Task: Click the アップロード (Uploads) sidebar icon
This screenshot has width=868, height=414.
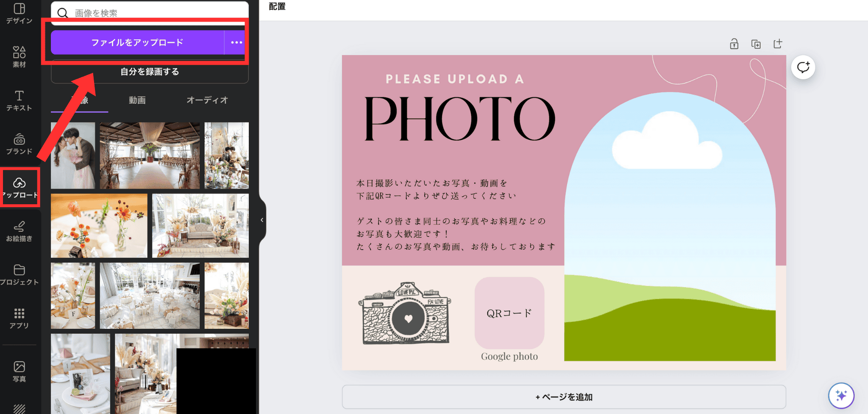Action: point(19,187)
